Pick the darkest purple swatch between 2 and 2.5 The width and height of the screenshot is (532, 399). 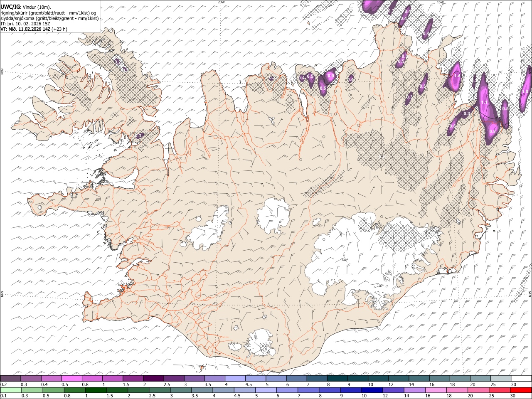153,378
